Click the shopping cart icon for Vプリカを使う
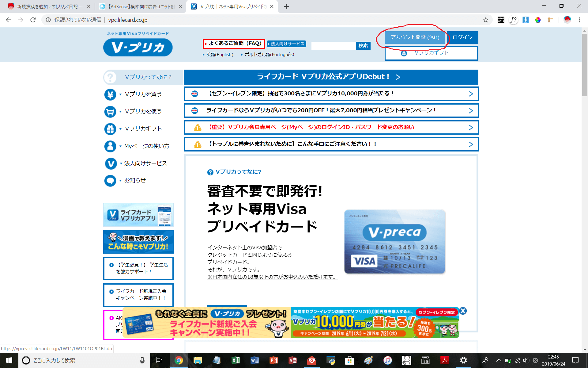Screen dimensions: 588x368 pyautogui.click(x=110, y=112)
